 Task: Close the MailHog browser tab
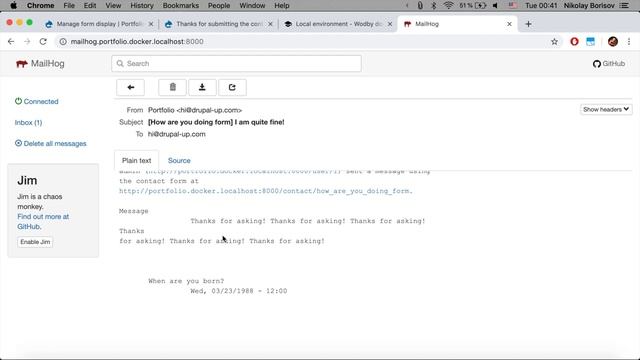(x=509, y=24)
